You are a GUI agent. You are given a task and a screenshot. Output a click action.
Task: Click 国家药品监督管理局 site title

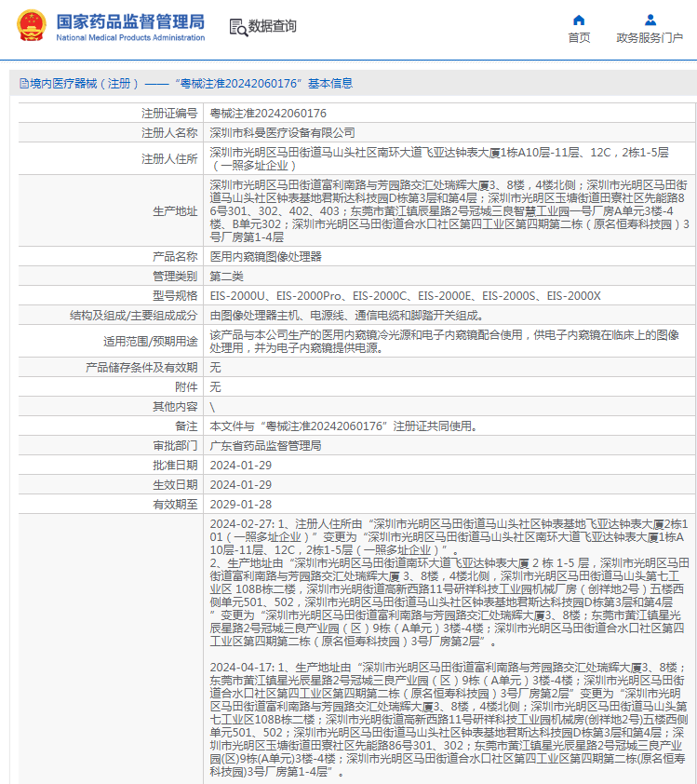click(x=130, y=21)
